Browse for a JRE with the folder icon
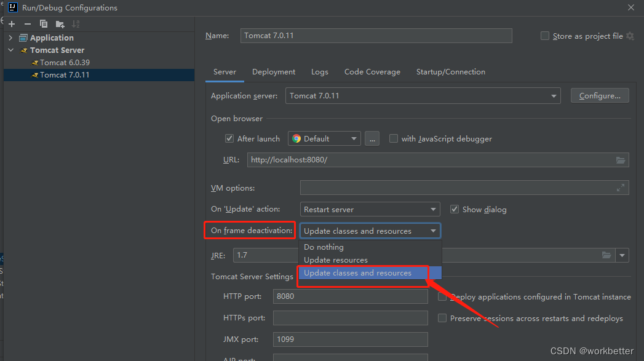 point(606,255)
